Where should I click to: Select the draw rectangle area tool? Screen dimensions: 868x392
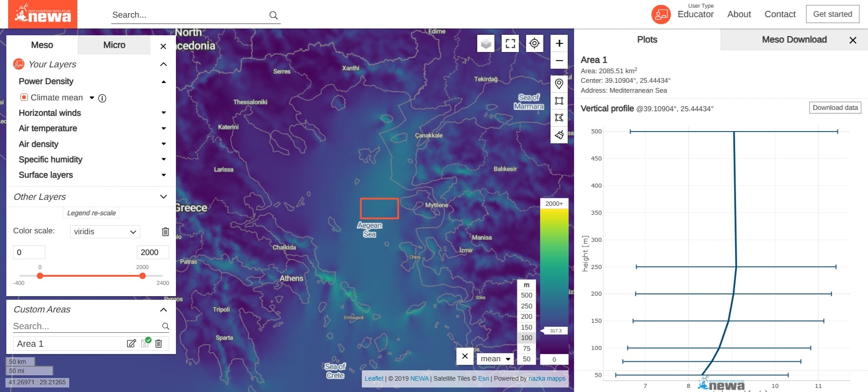[x=559, y=101]
